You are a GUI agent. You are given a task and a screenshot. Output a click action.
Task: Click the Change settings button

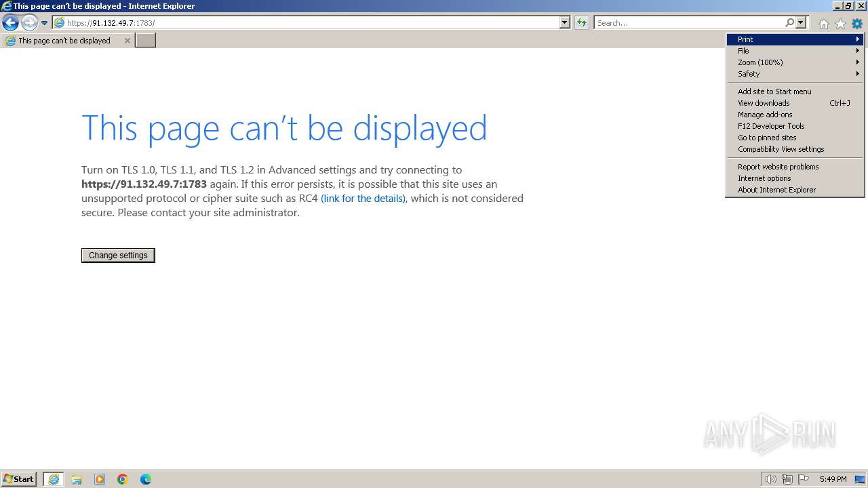[x=118, y=256]
